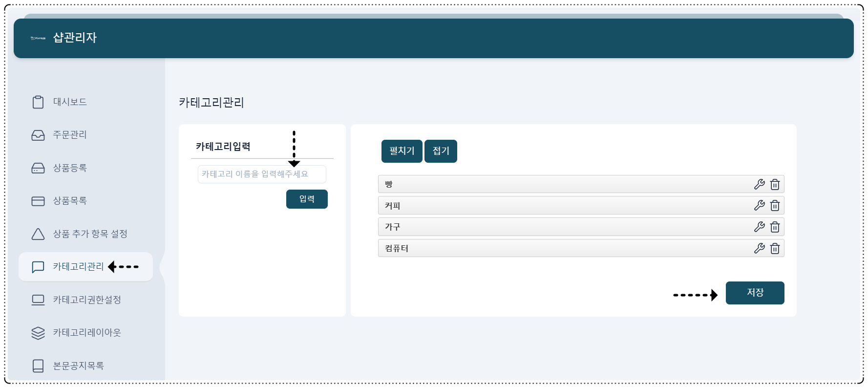Image resolution: width=868 pixels, height=388 pixels.
Task: Click the layers icon beside 카테고리레이아웃
Action: tap(38, 333)
